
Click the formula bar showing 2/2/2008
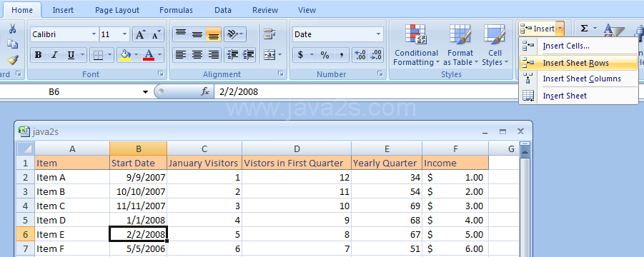pos(365,92)
